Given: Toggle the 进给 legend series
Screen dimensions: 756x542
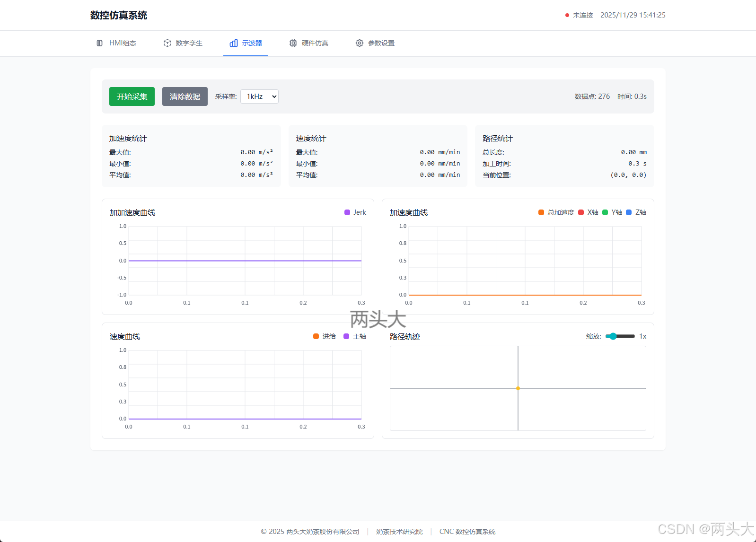Looking at the screenshot, I should [x=325, y=336].
